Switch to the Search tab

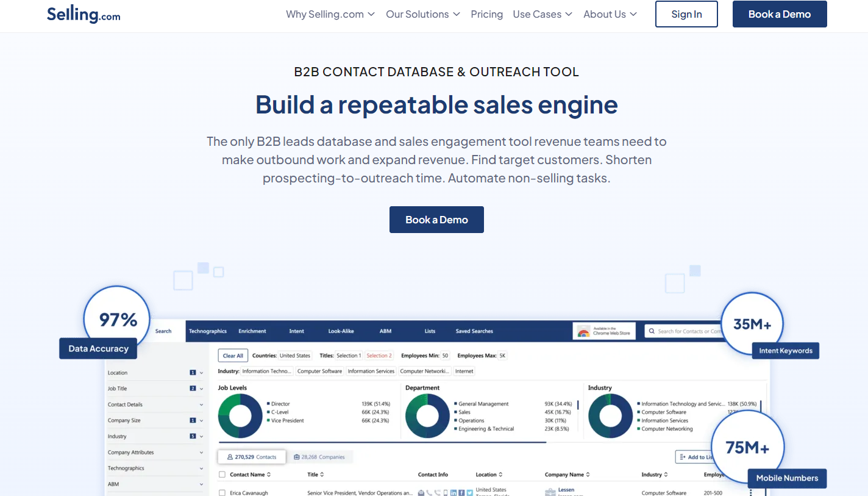tap(163, 331)
